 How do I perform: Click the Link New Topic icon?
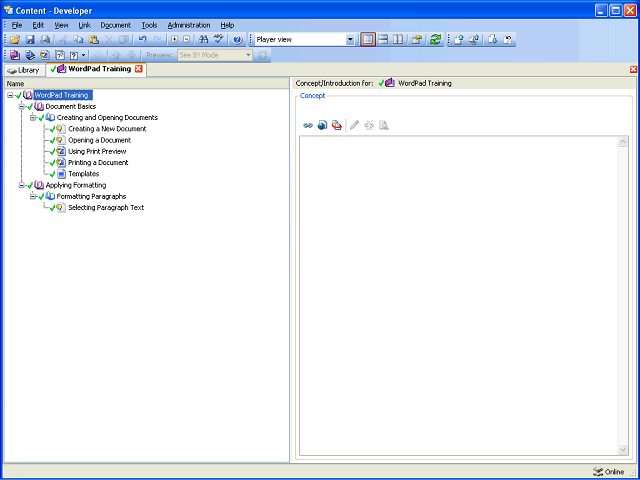point(45,55)
